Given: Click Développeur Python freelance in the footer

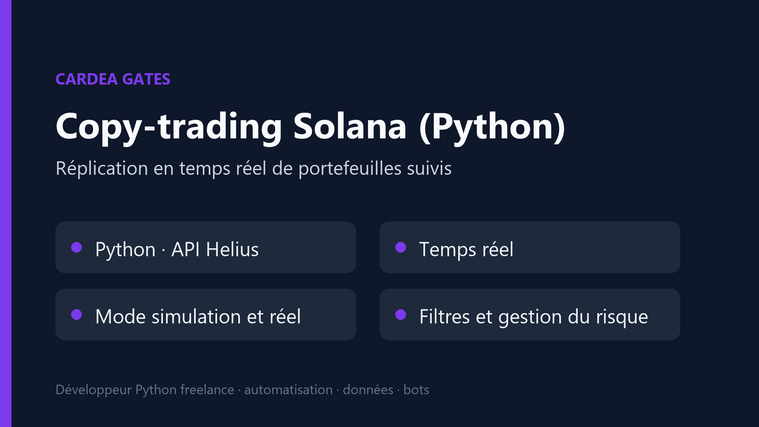Looking at the screenshot, I should coord(145,390).
